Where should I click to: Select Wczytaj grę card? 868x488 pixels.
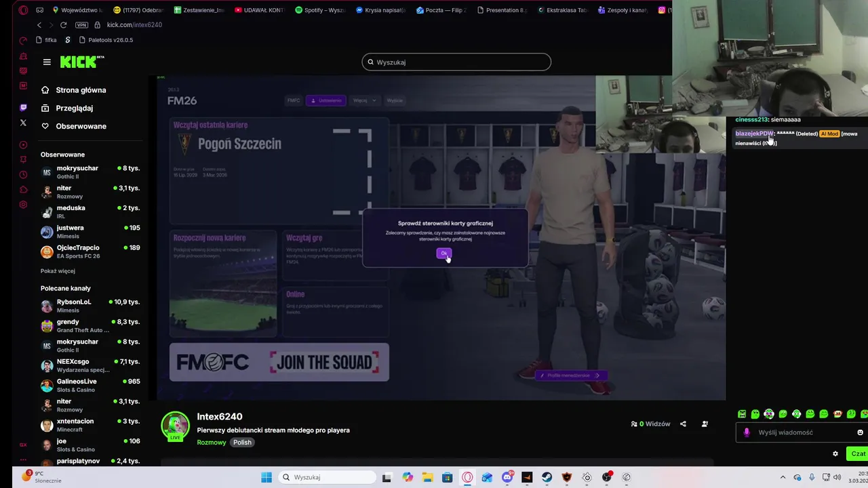(336, 256)
